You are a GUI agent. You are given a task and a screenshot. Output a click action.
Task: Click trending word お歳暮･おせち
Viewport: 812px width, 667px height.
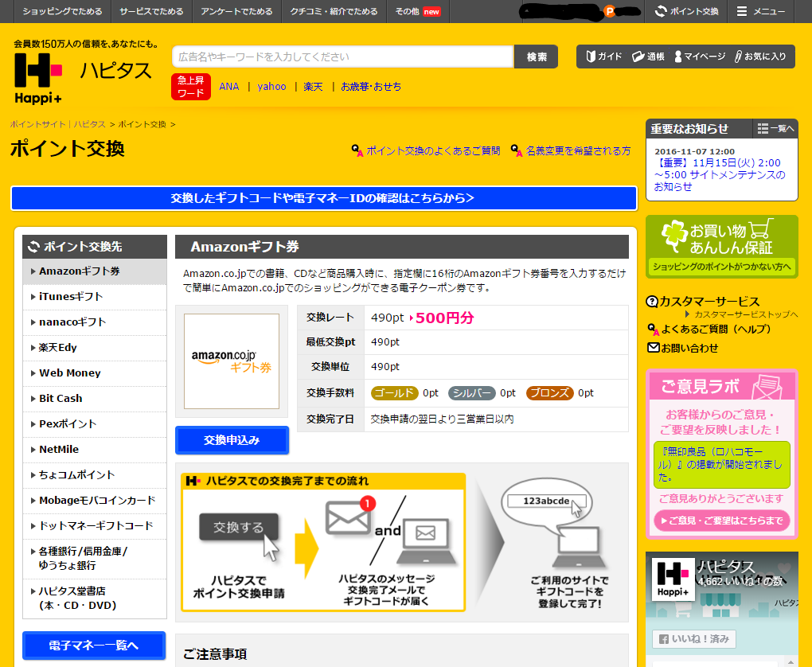(371, 87)
